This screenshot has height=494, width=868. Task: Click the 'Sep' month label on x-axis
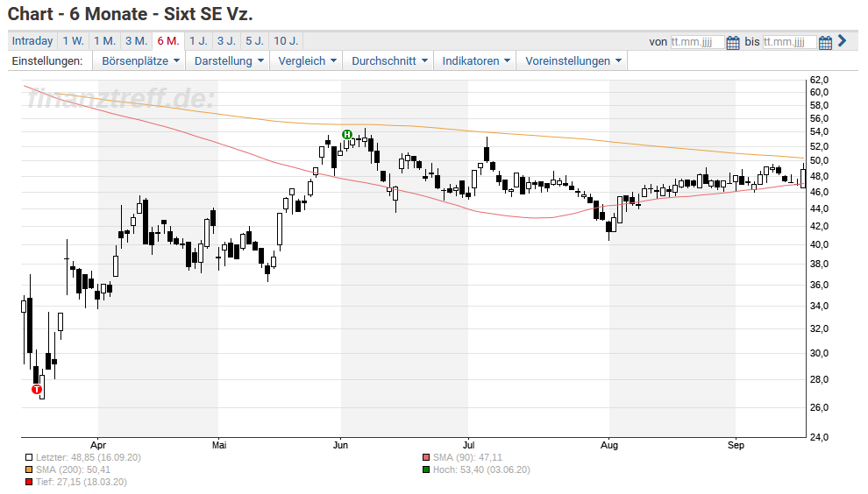point(736,445)
